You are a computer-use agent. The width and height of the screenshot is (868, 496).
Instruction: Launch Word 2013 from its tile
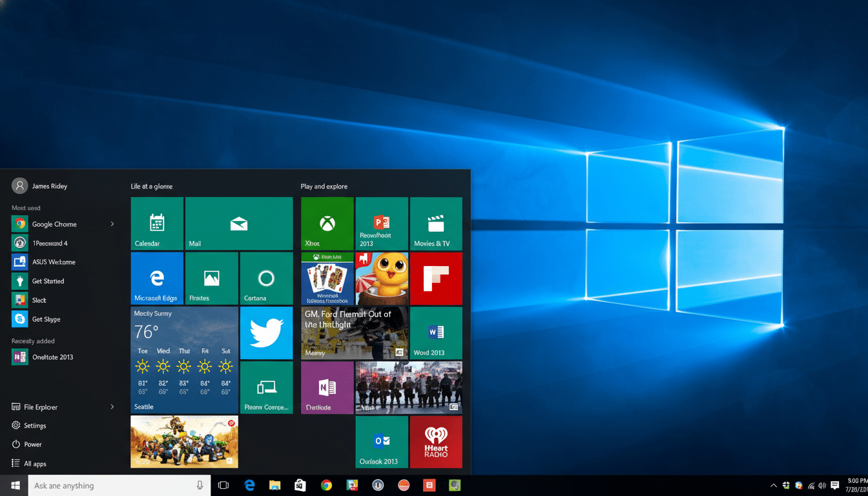pyautogui.click(x=435, y=333)
